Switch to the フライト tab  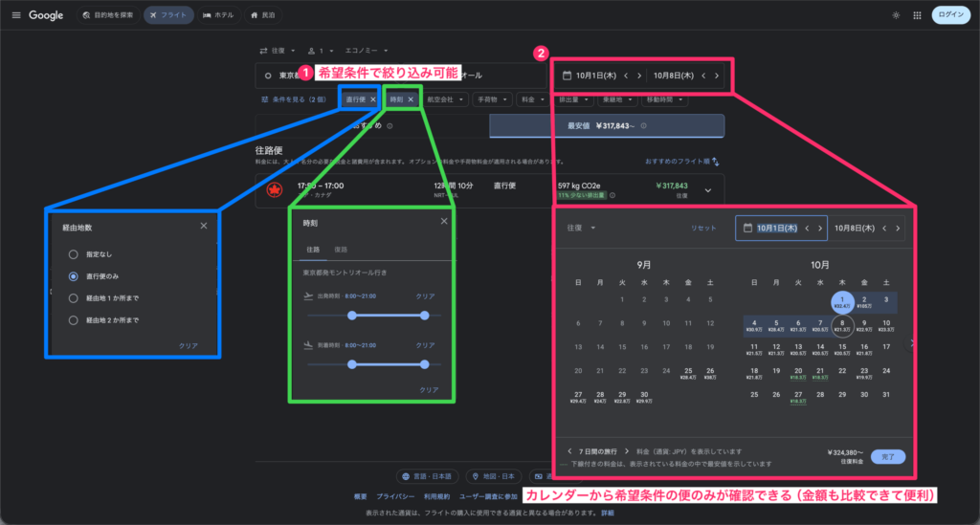tap(168, 15)
